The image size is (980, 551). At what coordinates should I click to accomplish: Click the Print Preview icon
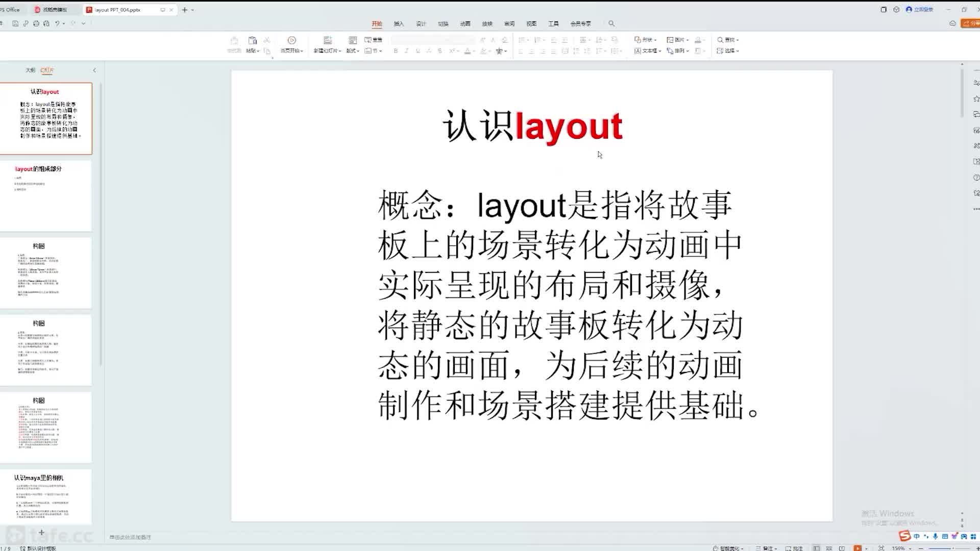click(x=46, y=23)
